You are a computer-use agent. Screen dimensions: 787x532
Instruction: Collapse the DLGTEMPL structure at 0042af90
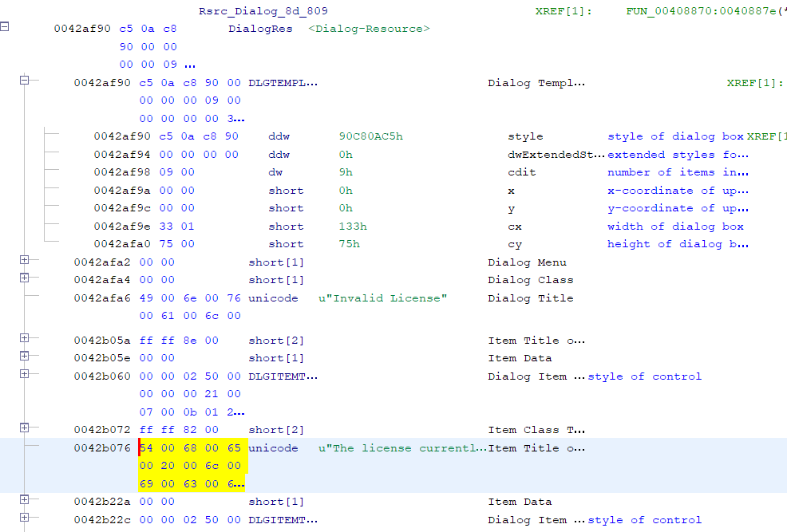pyautogui.click(x=25, y=79)
